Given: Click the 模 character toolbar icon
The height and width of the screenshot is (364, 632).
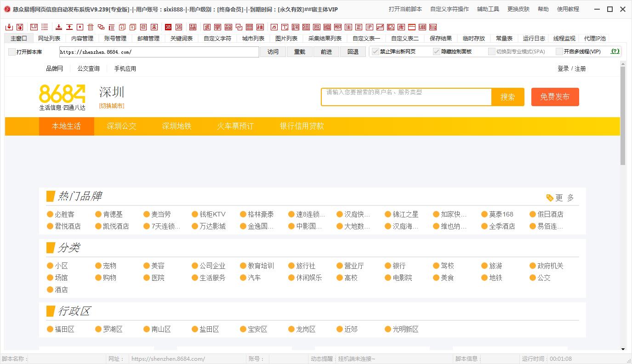Looking at the screenshot, I should (228, 27).
